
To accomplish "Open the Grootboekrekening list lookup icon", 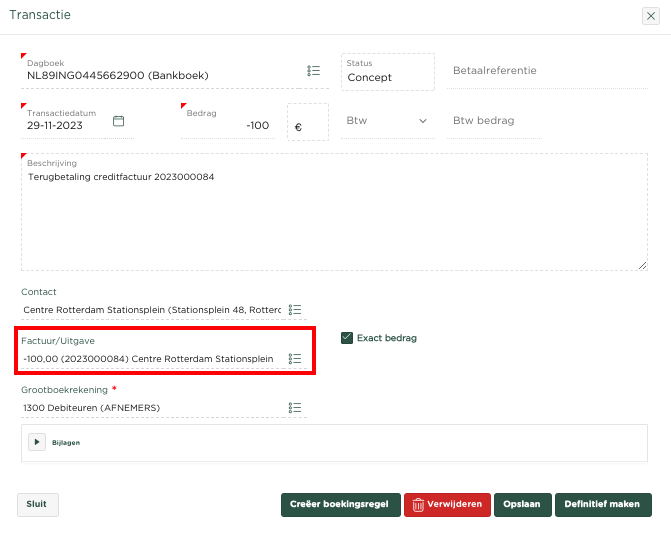I will coord(295,407).
